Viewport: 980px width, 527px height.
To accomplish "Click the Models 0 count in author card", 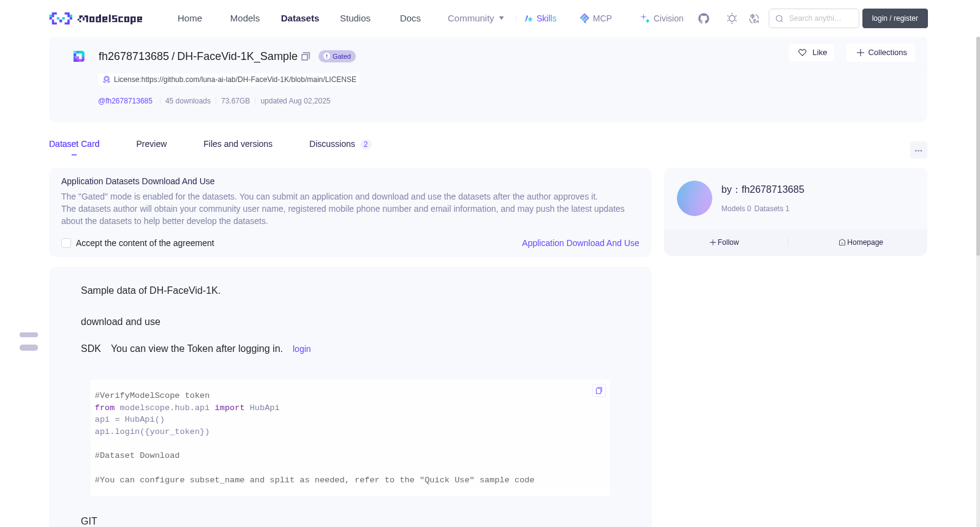I will click(x=736, y=209).
